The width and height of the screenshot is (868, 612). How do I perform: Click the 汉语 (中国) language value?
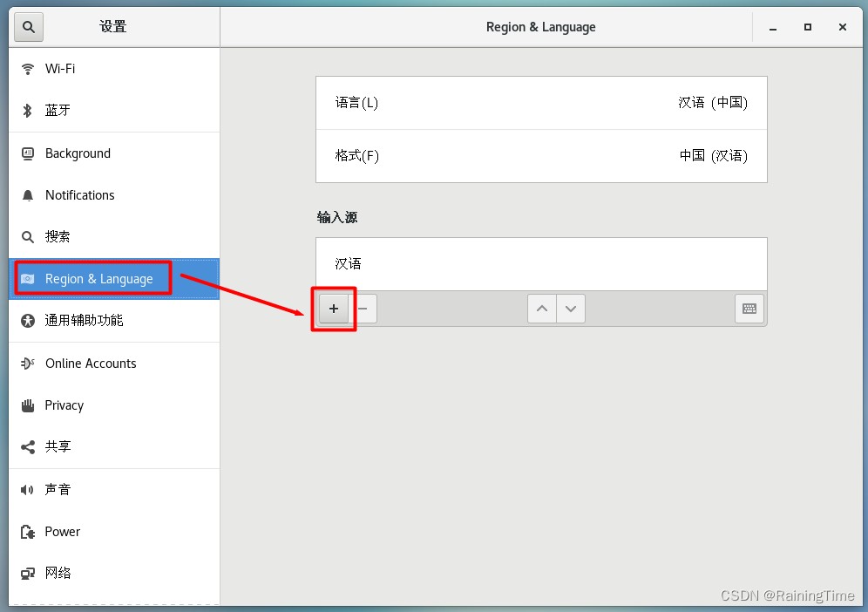click(x=713, y=103)
